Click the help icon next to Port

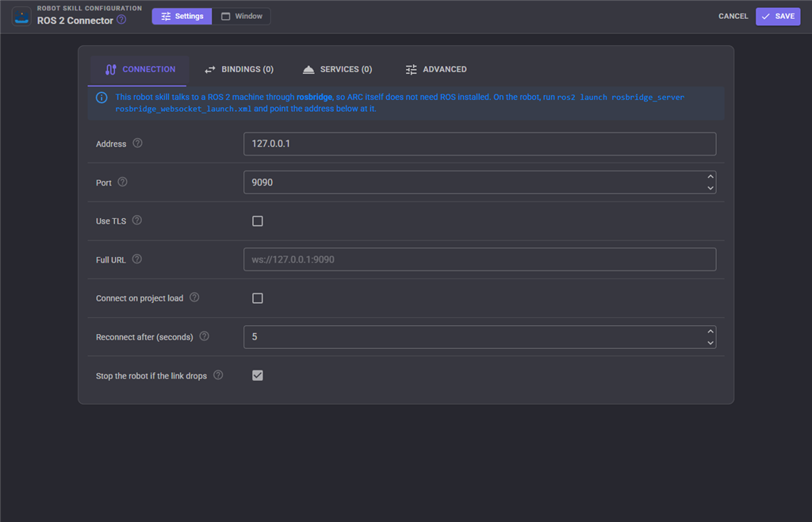pos(122,182)
